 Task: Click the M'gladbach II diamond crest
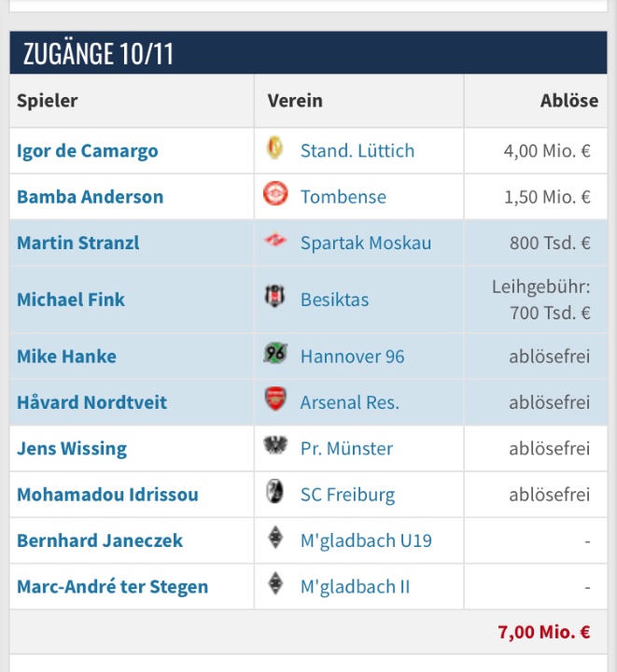pos(274,586)
